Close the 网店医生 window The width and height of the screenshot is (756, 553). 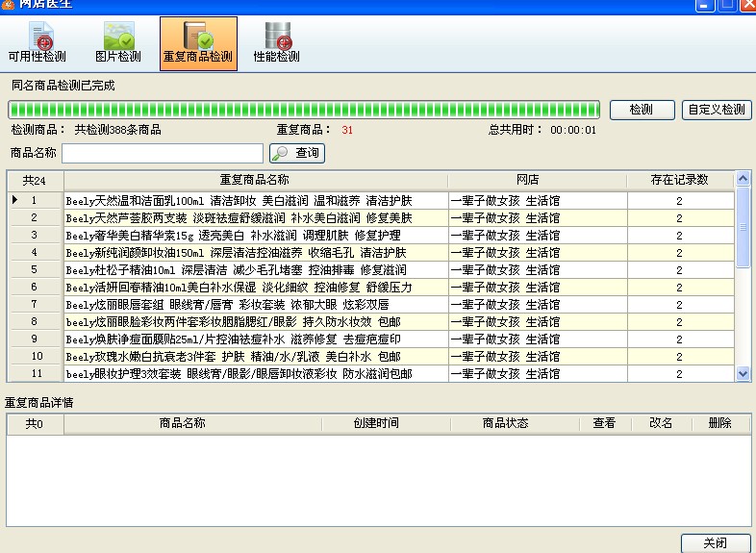click(747, 5)
